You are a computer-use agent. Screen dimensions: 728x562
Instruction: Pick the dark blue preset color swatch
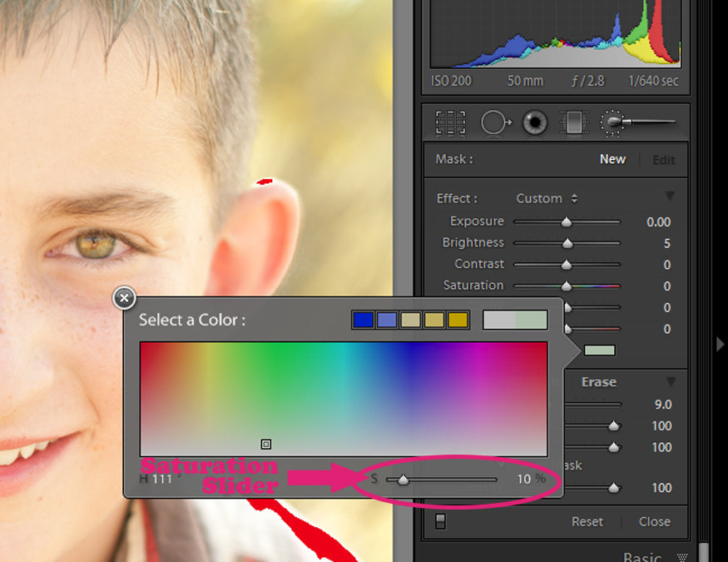click(363, 320)
